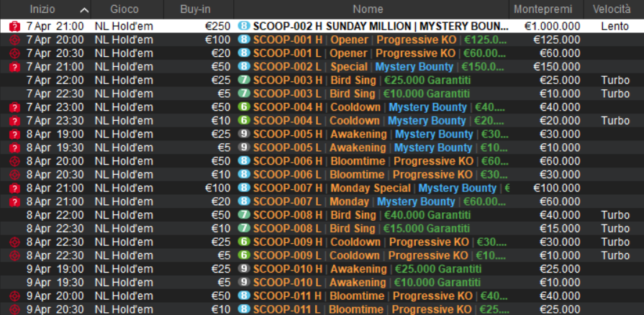Click the 7 Apr 23:30 start time
This screenshot has width=644, height=315.
(x=55, y=121)
